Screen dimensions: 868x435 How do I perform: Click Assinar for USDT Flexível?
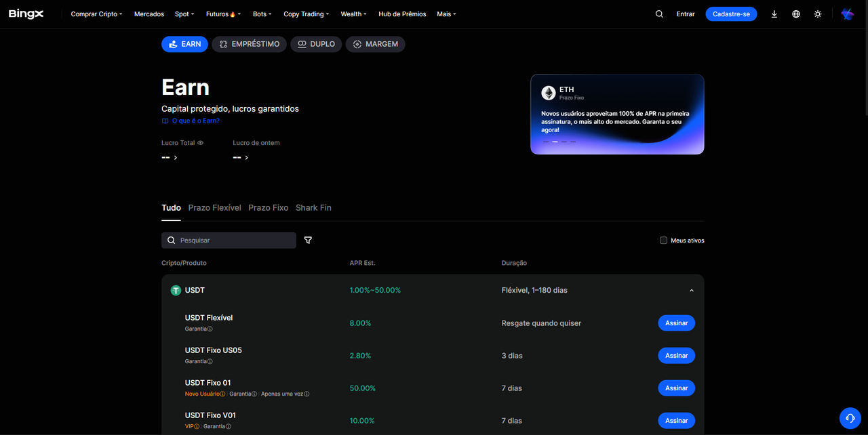point(676,323)
